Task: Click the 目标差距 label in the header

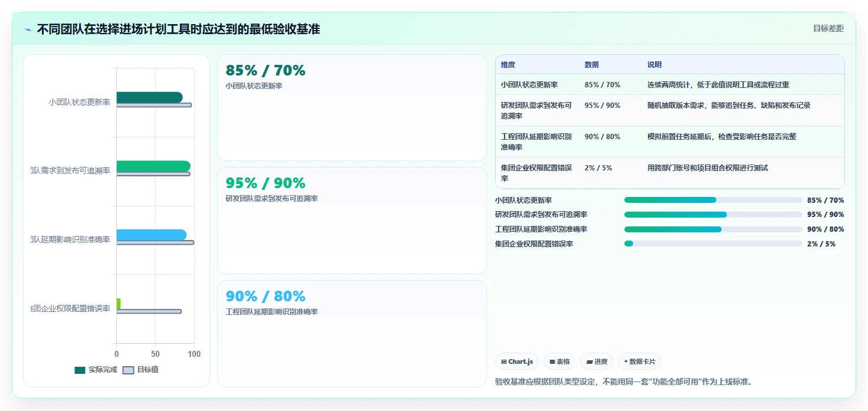Action: coord(828,28)
